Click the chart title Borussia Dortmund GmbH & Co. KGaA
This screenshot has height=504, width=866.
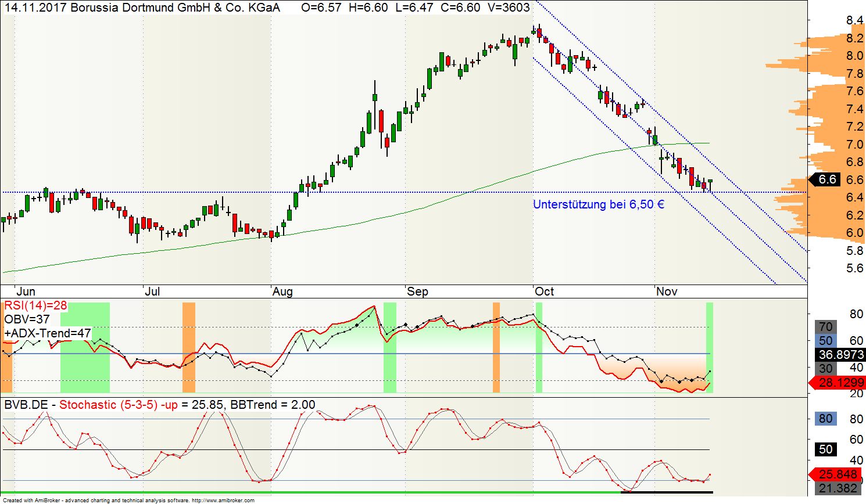coord(175,8)
